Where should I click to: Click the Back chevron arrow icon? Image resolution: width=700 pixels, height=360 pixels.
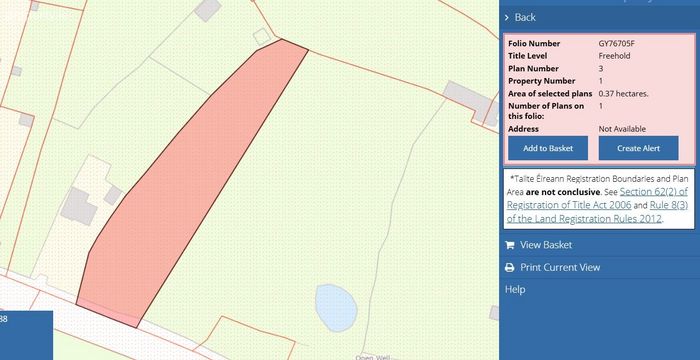pos(507,17)
